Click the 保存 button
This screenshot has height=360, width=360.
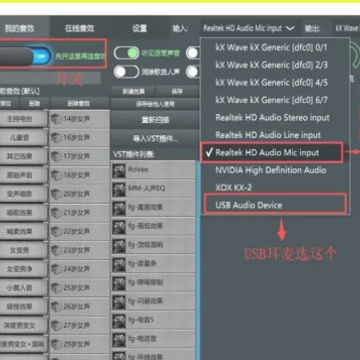tap(177, 92)
